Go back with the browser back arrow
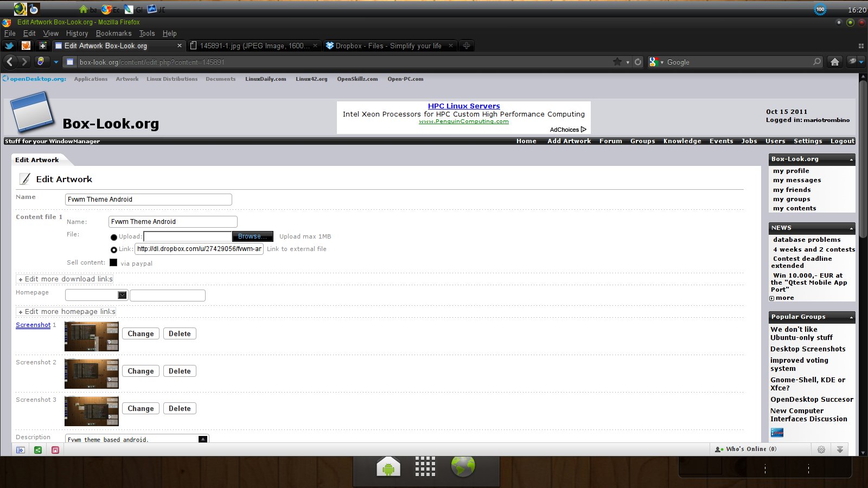The height and width of the screenshot is (488, 868). point(10,62)
